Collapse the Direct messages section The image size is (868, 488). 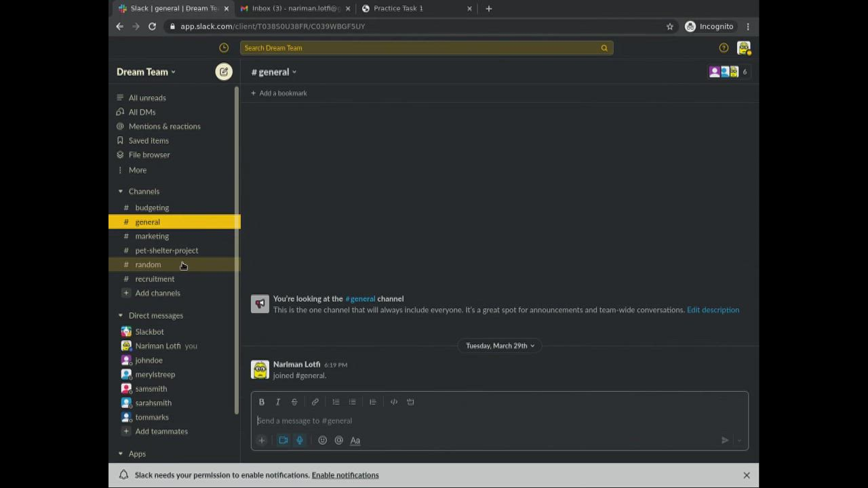120,315
